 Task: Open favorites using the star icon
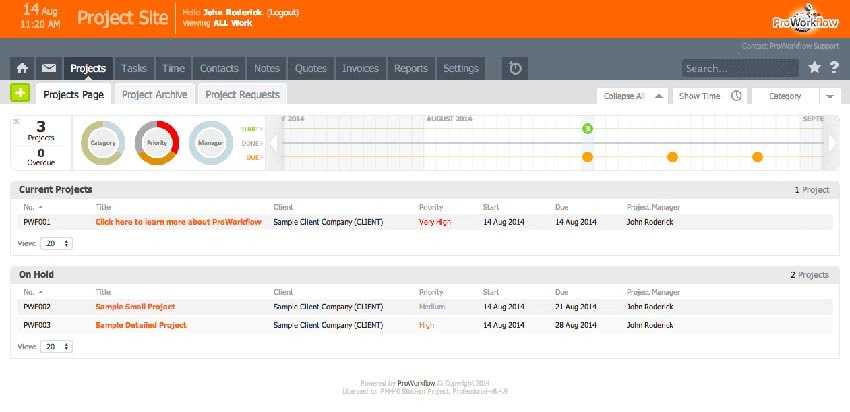[815, 68]
